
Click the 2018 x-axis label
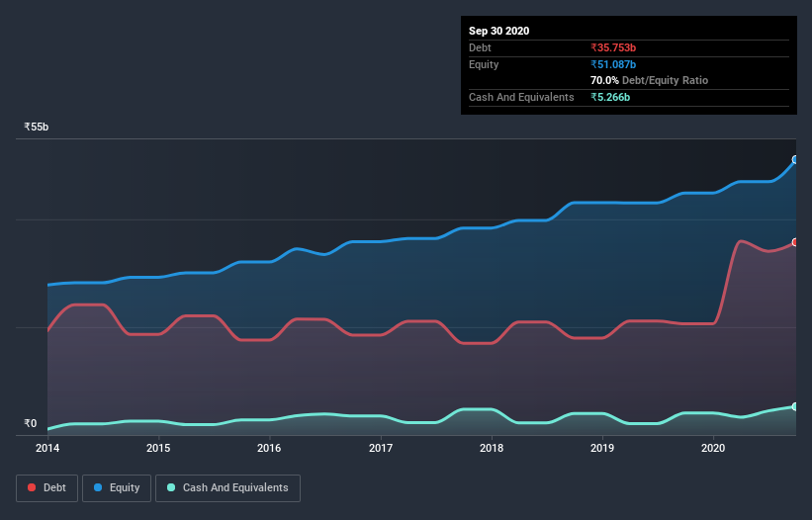pos(492,448)
